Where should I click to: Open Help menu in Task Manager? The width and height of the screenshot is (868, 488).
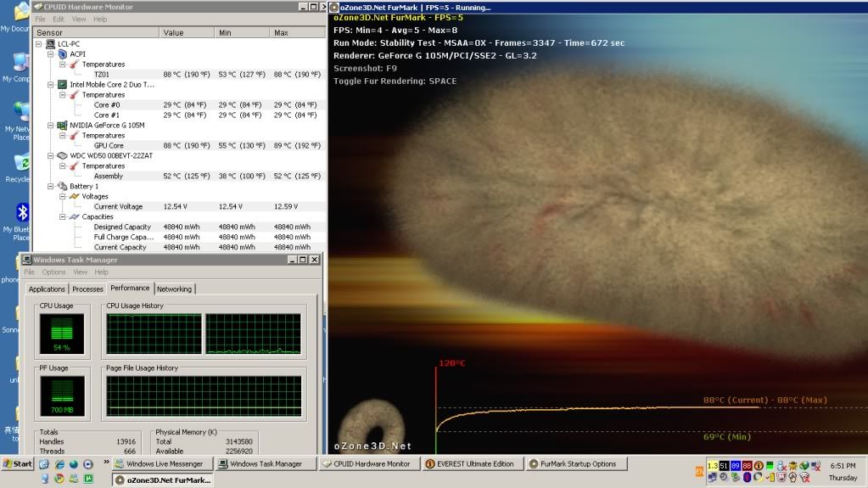tap(101, 272)
